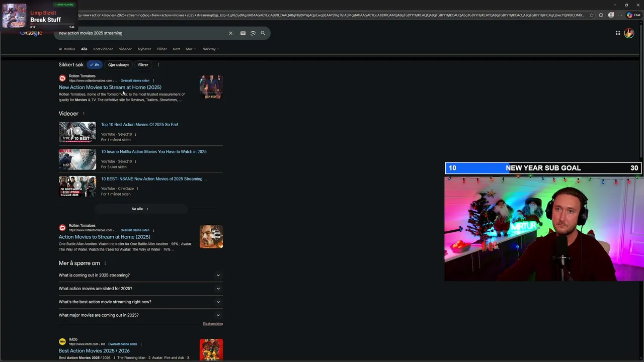Open options for Mer å spørre om

tap(105, 263)
